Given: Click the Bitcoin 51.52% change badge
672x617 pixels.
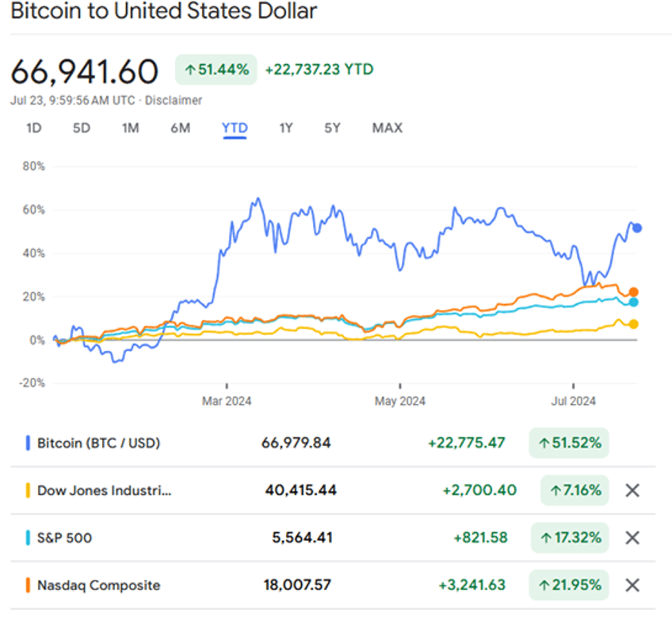Looking at the screenshot, I should (x=569, y=443).
